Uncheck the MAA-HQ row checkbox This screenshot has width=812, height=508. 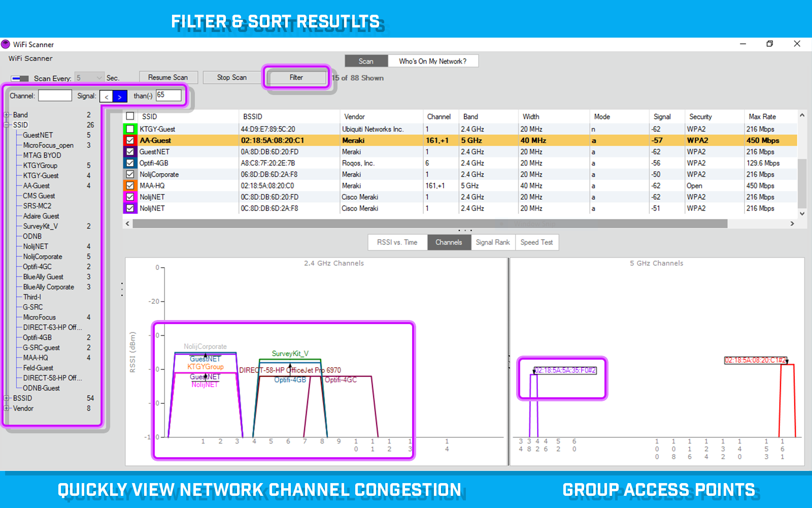point(130,185)
